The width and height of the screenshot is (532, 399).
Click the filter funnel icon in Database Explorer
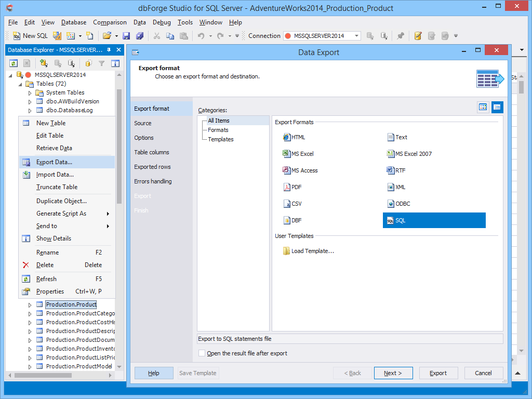[101, 63]
